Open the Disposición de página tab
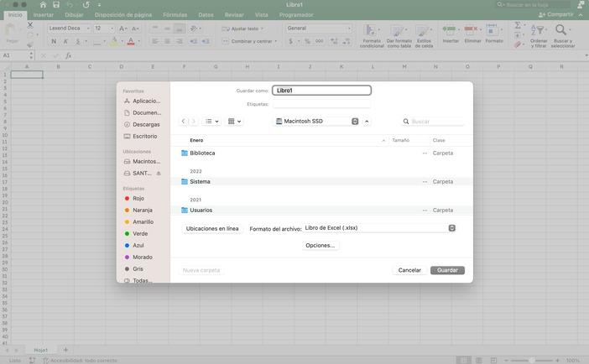 tap(123, 14)
